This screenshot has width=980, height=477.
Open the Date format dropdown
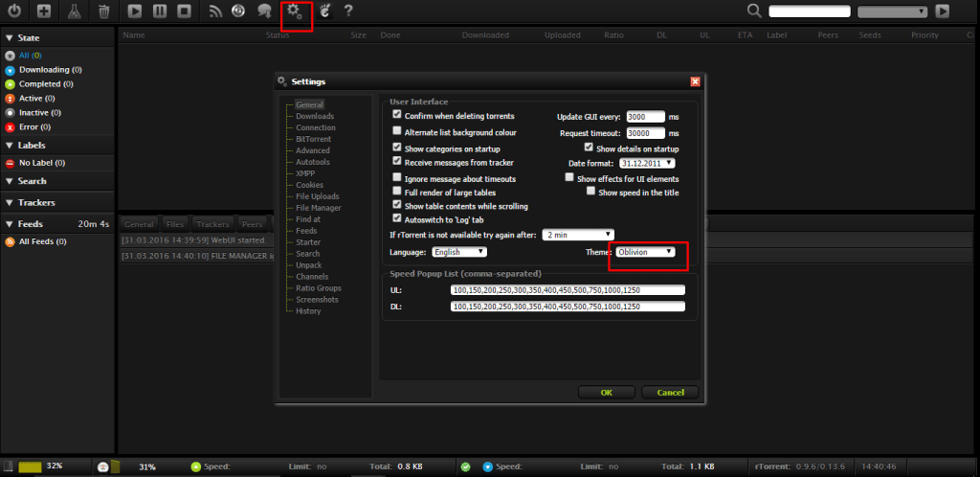tap(648, 163)
